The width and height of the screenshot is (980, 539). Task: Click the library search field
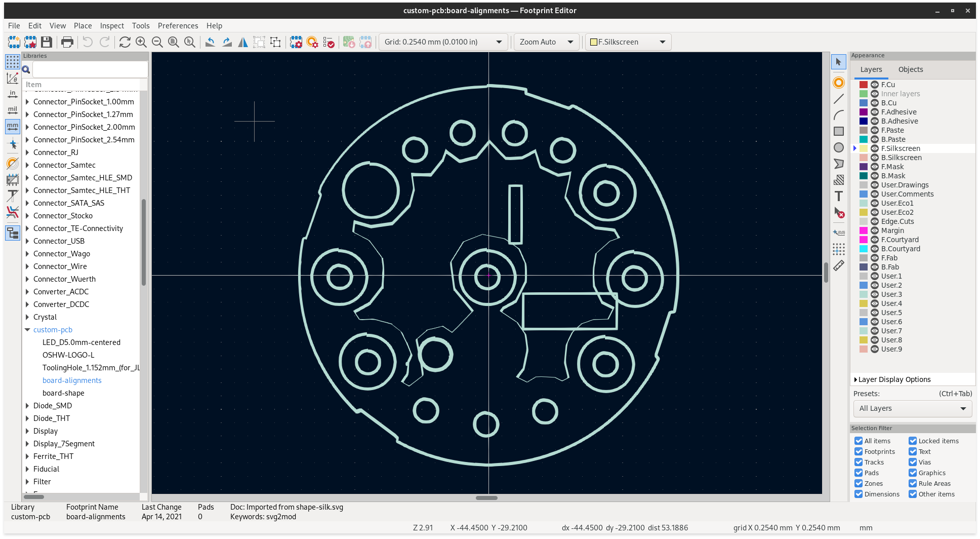point(90,69)
